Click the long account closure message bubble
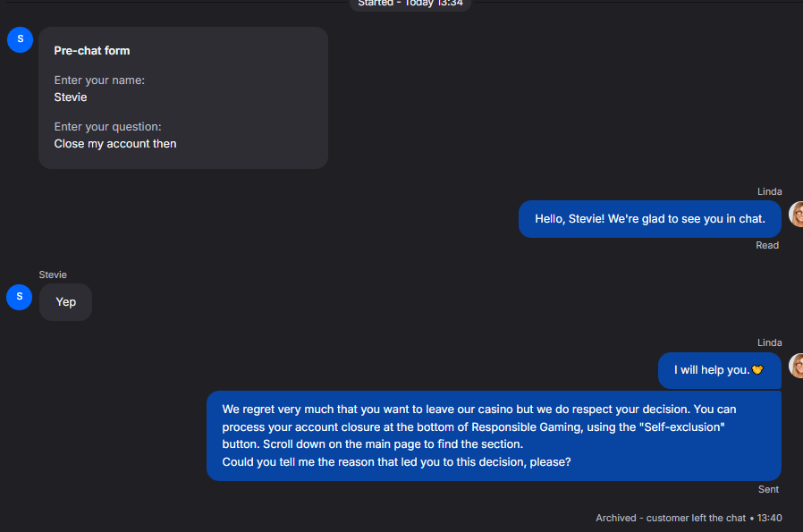The height and width of the screenshot is (532, 803). 494,435
